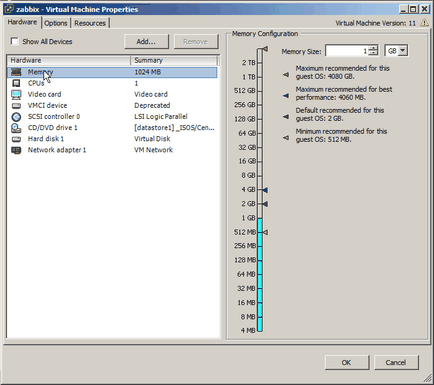Switch to the Hardware tab
This screenshot has height=385, width=434.
click(22, 22)
